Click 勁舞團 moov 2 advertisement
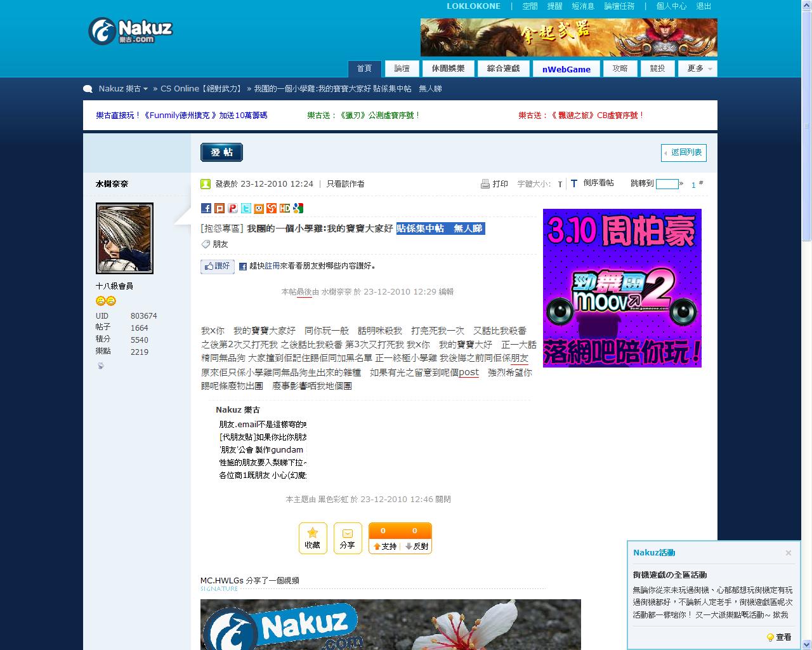The height and width of the screenshot is (650, 812). click(622, 288)
